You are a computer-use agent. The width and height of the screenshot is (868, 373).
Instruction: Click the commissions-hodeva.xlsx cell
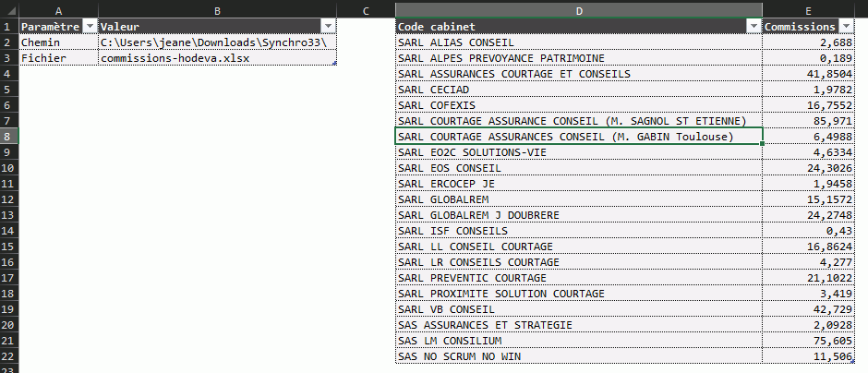click(217, 58)
